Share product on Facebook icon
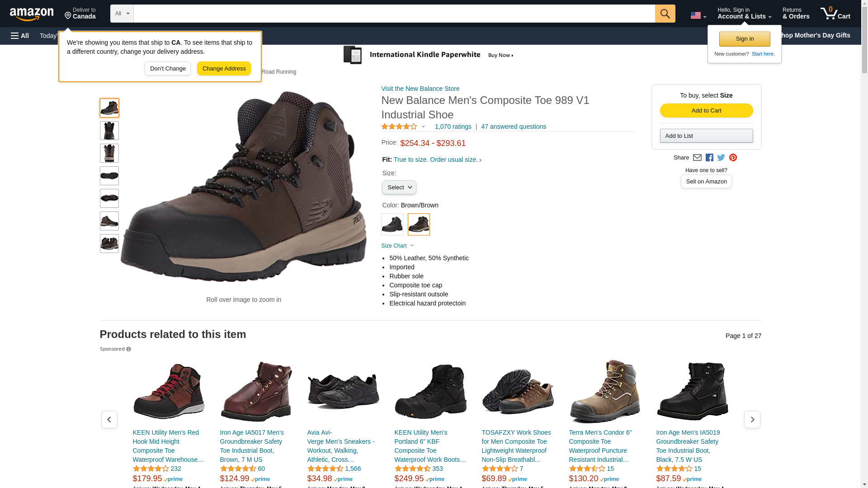 point(709,158)
